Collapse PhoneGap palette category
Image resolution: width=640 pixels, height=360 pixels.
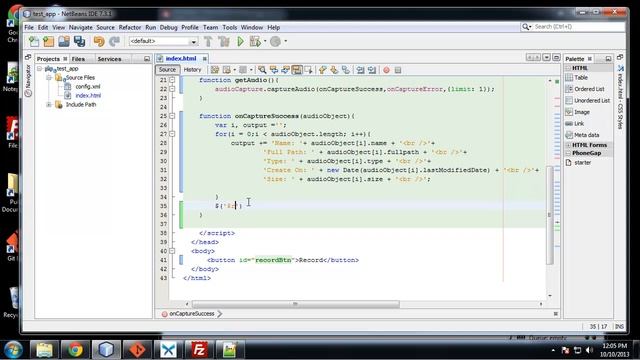(568, 153)
